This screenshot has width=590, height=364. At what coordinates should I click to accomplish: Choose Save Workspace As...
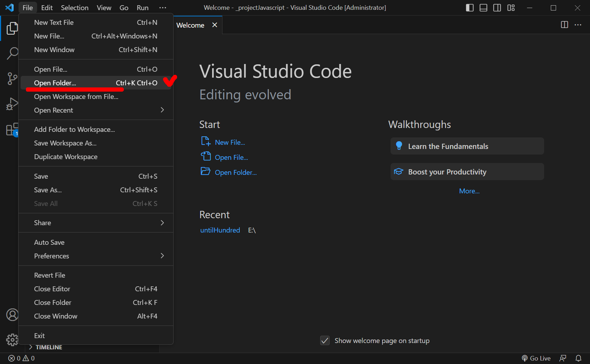(96, 143)
